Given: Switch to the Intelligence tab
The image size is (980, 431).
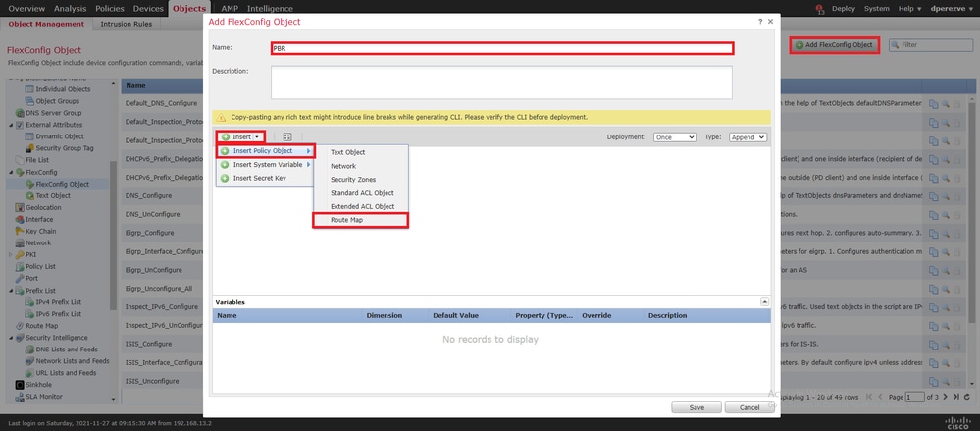Looking at the screenshot, I should (x=270, y=8).
